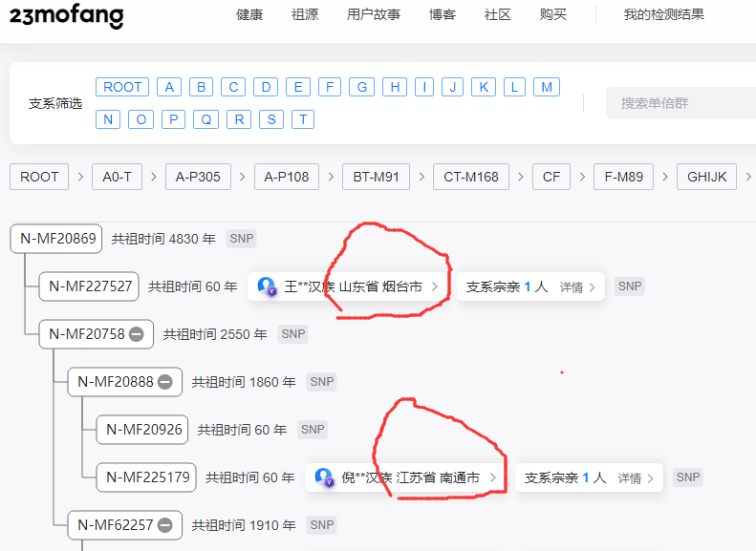Click SNP tag beside N-MF20869
The height and width of the screenshot is (551, 756).
click(242, 239)
